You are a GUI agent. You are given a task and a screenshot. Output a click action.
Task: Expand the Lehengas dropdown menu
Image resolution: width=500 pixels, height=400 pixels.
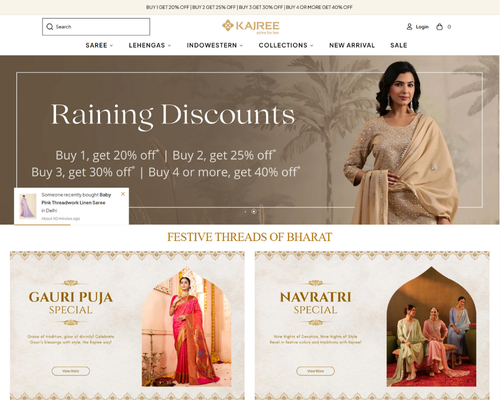click(150, 45)
